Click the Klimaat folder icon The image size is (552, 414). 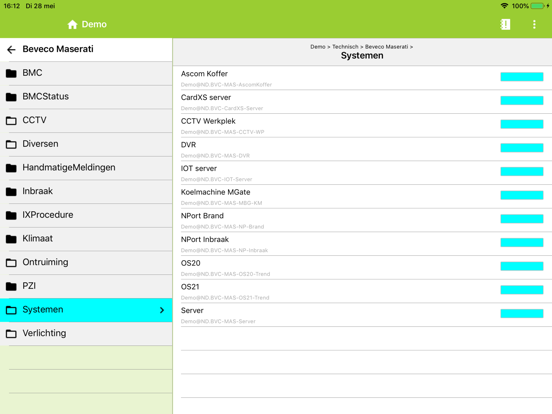pyautogui.click(x=11, y=239)
